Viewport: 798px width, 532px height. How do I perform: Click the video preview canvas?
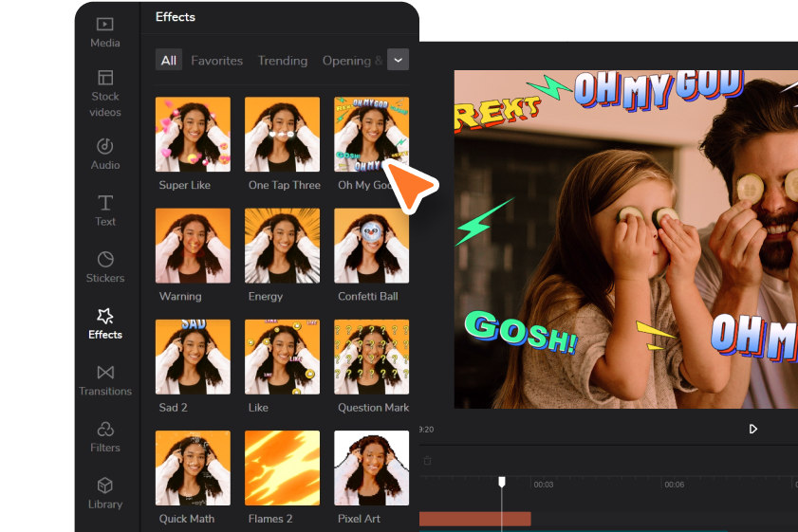626,239
